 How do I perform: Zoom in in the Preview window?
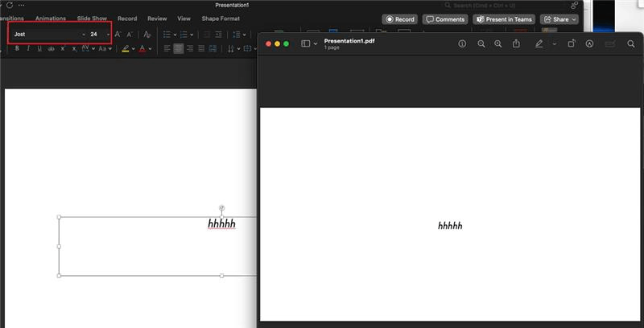point(498,44)
